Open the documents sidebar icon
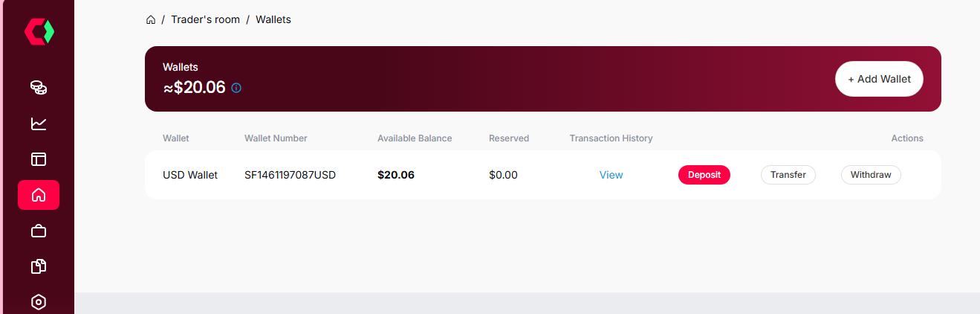The height and width of the screenshot is (314, 980). coord(39,266)
